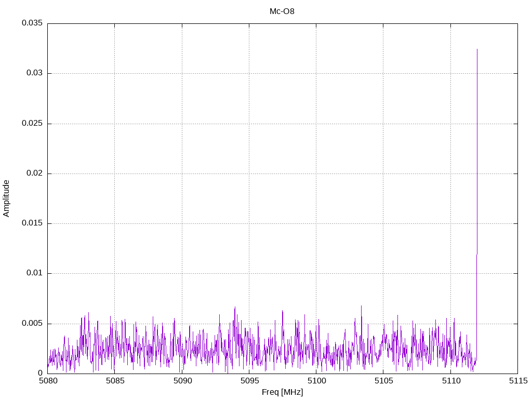Select the 0.03 y-axis tick label

(34, 73)
